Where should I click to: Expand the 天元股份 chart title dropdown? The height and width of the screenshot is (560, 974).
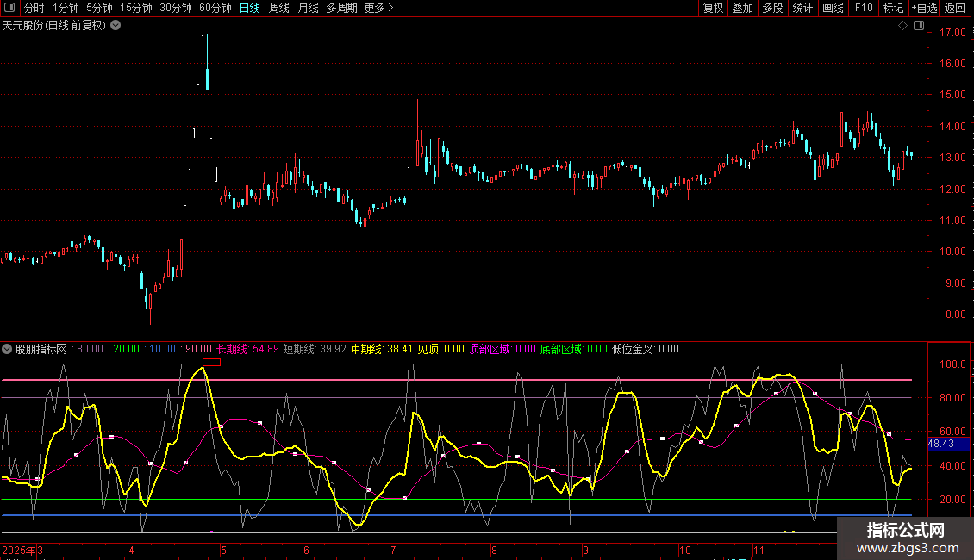click(116, 25)
